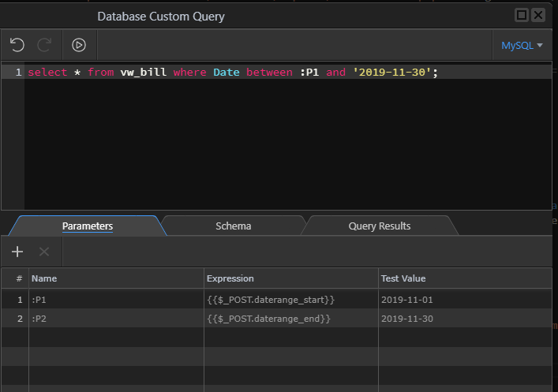558x392 pixels.
Task: Close the Database Custom Query dialog
Action: pos(538,15)
